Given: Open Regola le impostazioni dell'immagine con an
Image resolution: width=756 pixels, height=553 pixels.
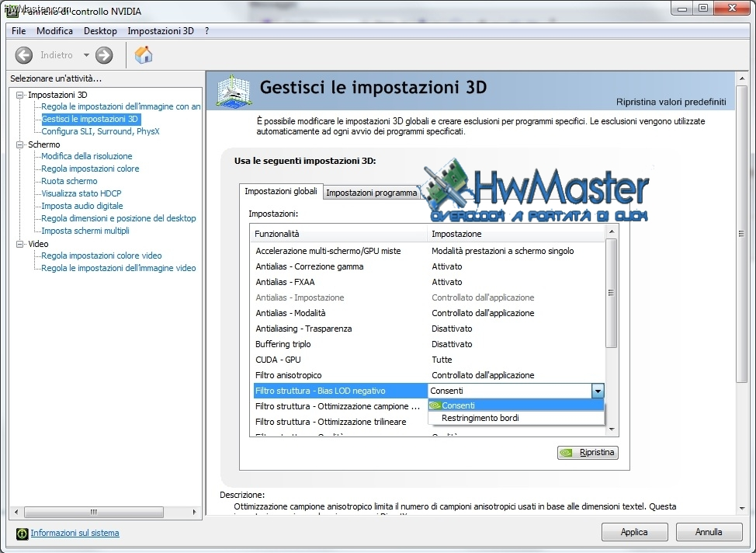Looking at the screenshot, I should [120, 106].
